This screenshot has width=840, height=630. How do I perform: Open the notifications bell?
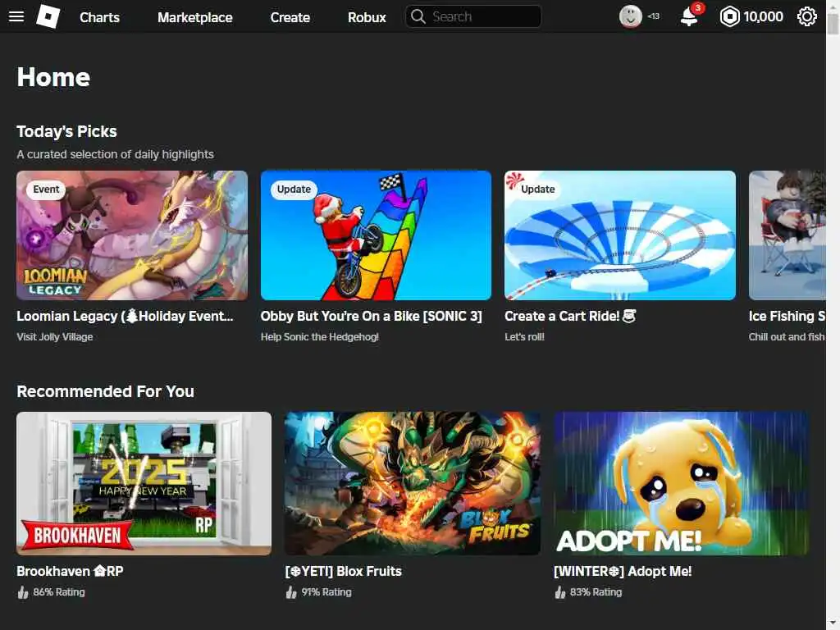(x=689, y=17)
